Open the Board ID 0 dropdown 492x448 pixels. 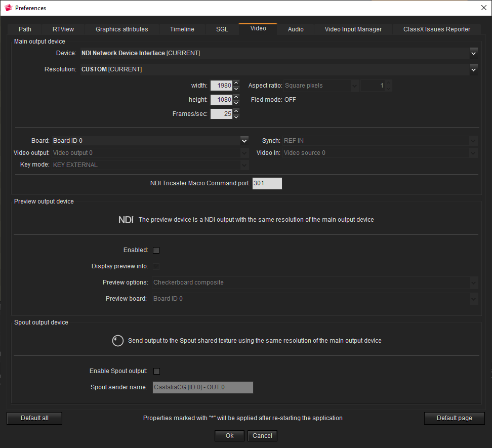point(244,141)
